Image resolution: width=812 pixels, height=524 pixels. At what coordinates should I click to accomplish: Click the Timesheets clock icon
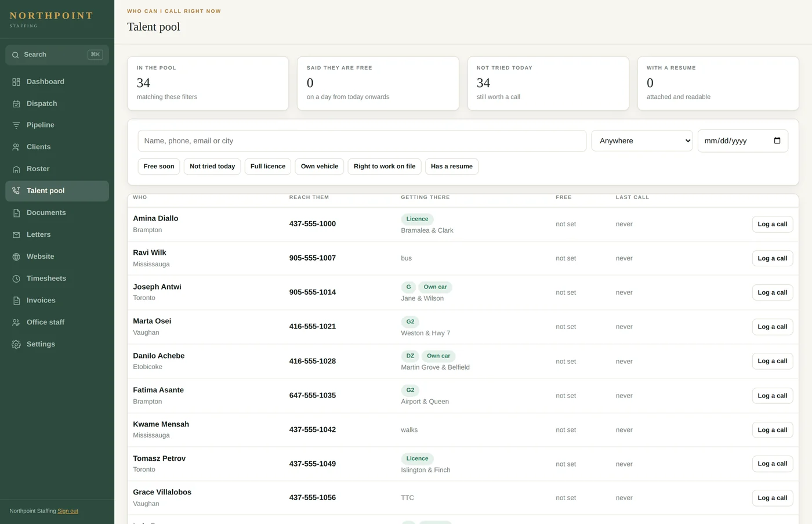point(16,279)
